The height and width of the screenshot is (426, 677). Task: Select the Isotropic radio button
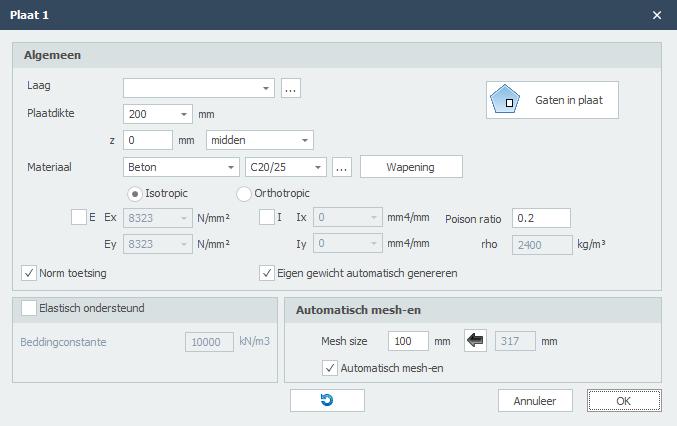[135, 194]
